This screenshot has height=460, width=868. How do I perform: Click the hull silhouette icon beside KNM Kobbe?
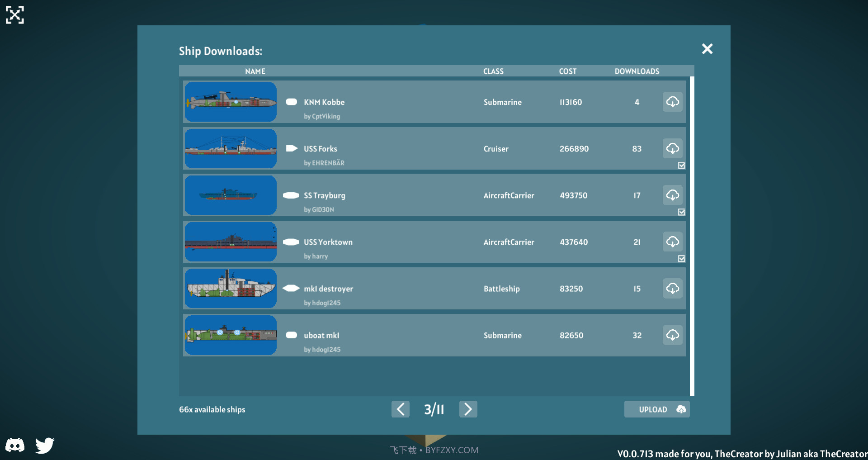(x=291, y=102)
